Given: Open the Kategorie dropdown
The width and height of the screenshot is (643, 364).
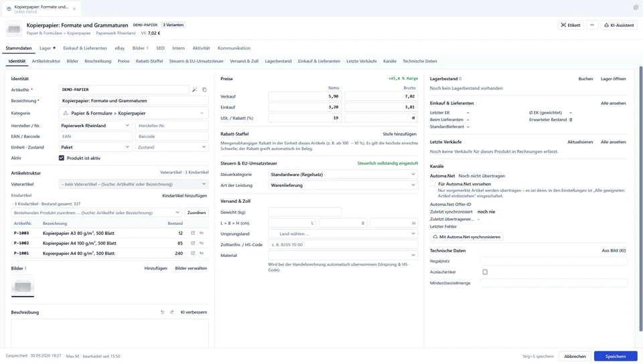Looking at the screenshot, I should pos(134,113).
